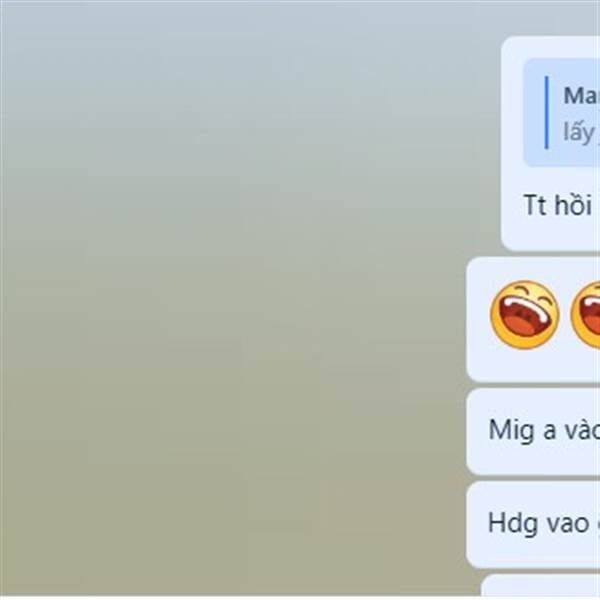The height and width of the screenshot is (600, 600).
Task: Click the empty chat background area
Action: pos(230,298)
